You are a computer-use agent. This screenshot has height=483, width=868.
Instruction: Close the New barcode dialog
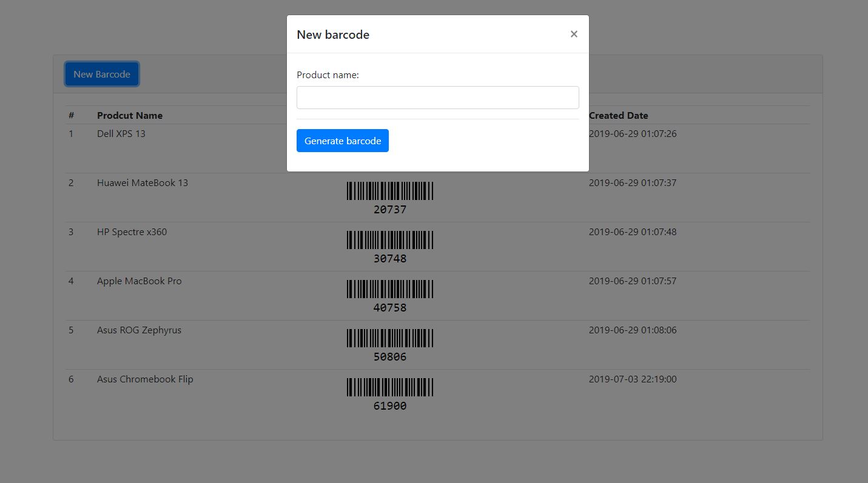573,34
